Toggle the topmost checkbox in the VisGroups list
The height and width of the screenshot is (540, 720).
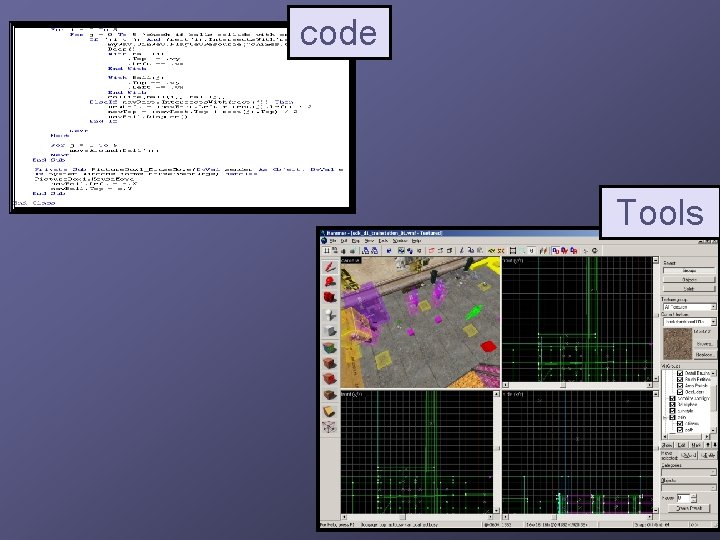coord(680,373)
